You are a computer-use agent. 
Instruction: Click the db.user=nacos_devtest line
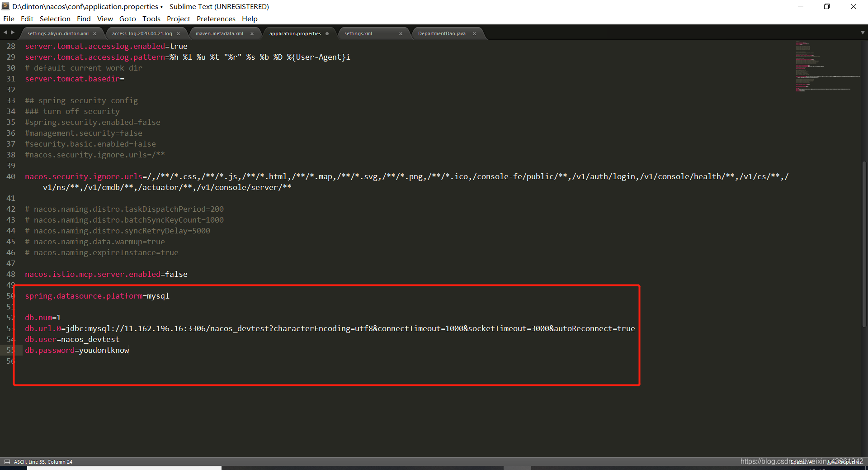pyautogui.click(x=72, y=339)
